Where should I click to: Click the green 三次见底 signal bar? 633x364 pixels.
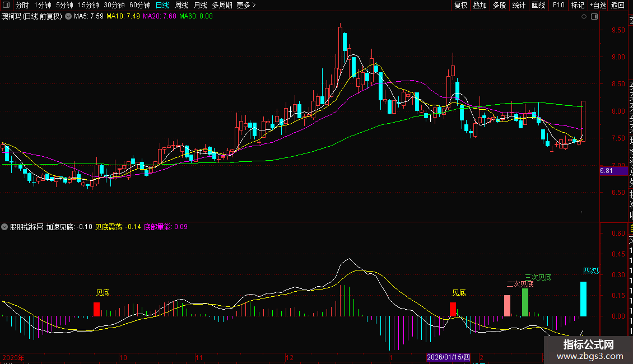525,302
